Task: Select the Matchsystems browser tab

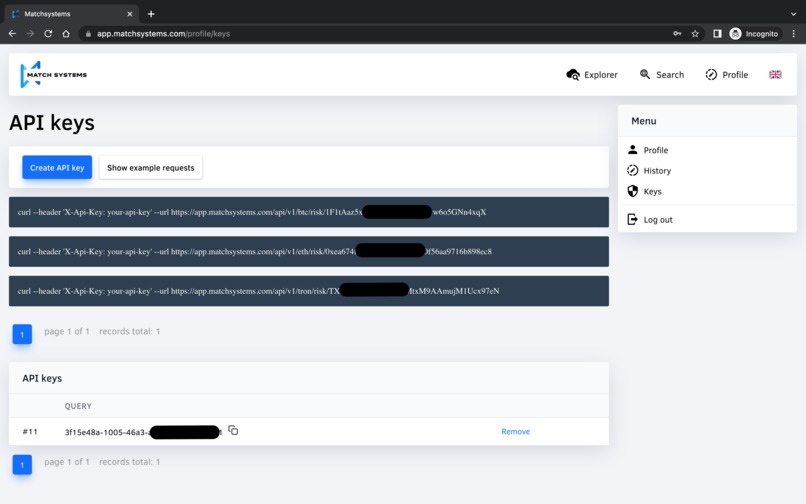Action: (x=72, y=14)
